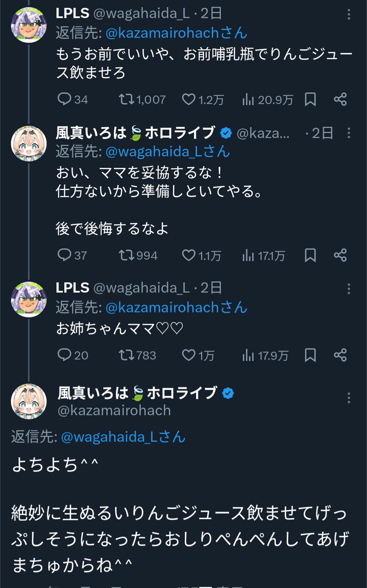Image resolution: width=367 pixels, height=588 pixels.
Task: View analytics showing 20.9万 impressions
Action: click(248, 100)
